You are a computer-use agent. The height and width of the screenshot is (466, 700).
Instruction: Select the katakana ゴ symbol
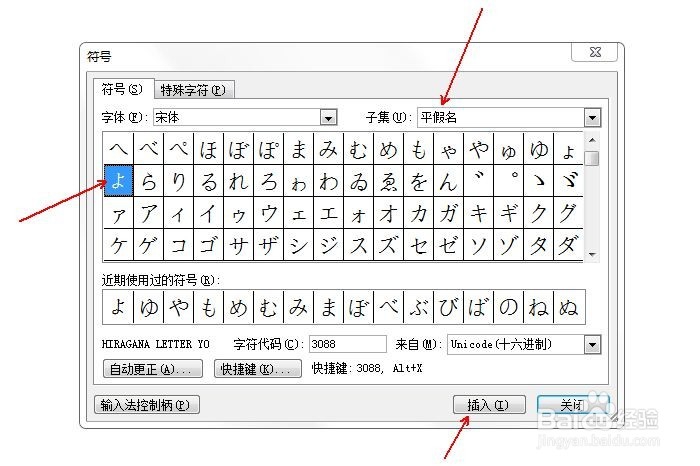tap(208, 245)
